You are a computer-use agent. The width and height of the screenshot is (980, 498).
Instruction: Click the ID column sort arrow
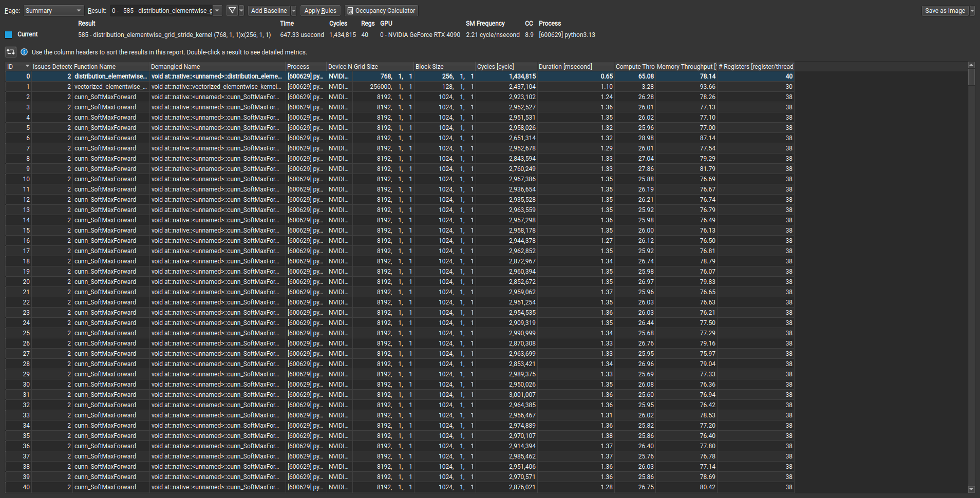(27, 66)
